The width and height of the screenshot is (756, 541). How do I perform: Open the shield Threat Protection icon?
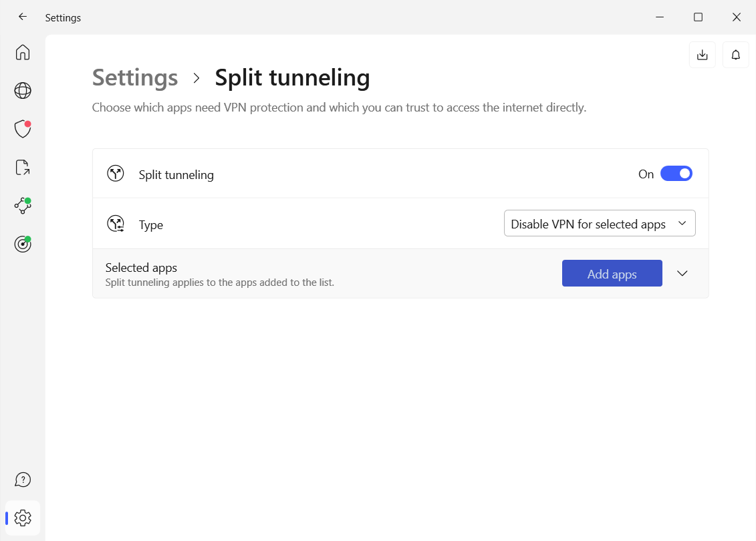coord(23,129)
